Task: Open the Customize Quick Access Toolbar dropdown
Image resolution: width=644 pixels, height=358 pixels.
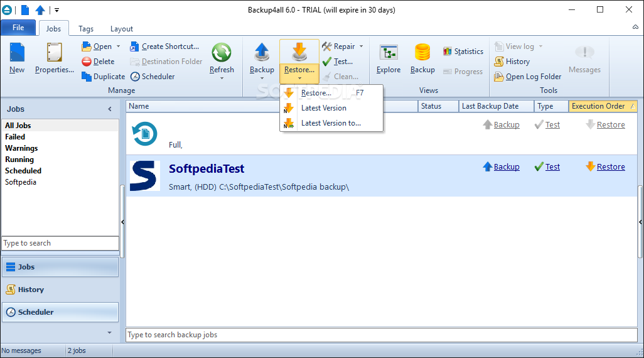Action: click(56, 10)
